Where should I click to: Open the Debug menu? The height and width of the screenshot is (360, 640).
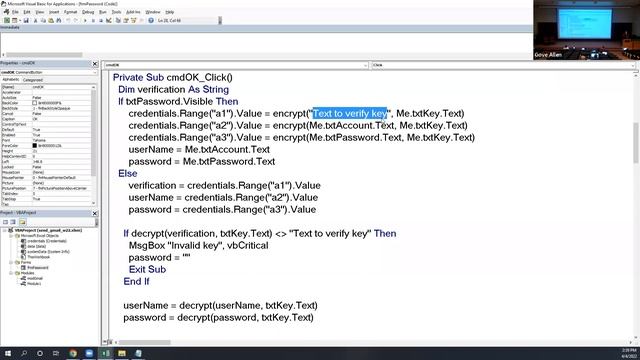88,12
